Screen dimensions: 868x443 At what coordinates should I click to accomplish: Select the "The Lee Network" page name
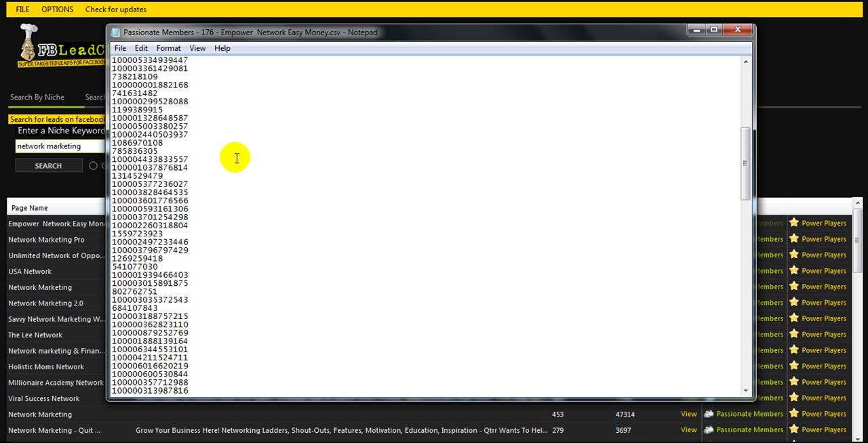tap(35, 335)
